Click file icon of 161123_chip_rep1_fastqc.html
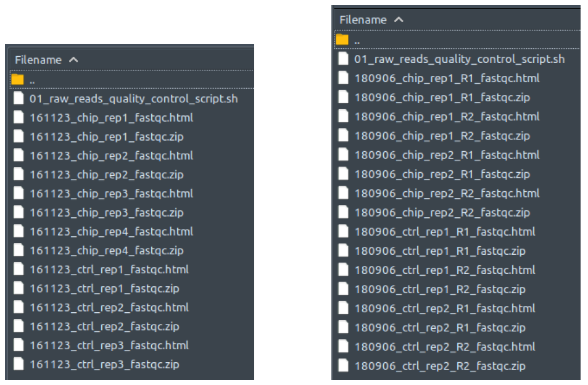This screenshot has height=385, width=588. tap(19, 117)
